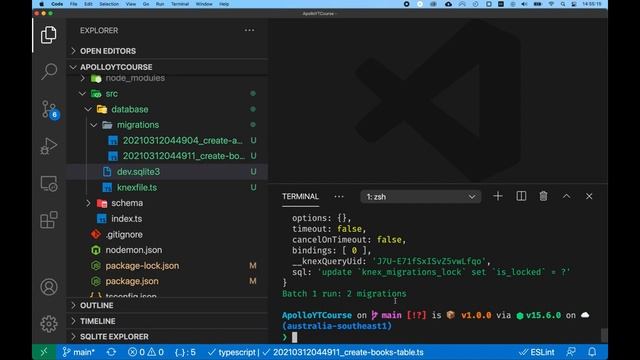Open the Selection menu
This screenshot has height=360, width=640.
pos(109,4)
